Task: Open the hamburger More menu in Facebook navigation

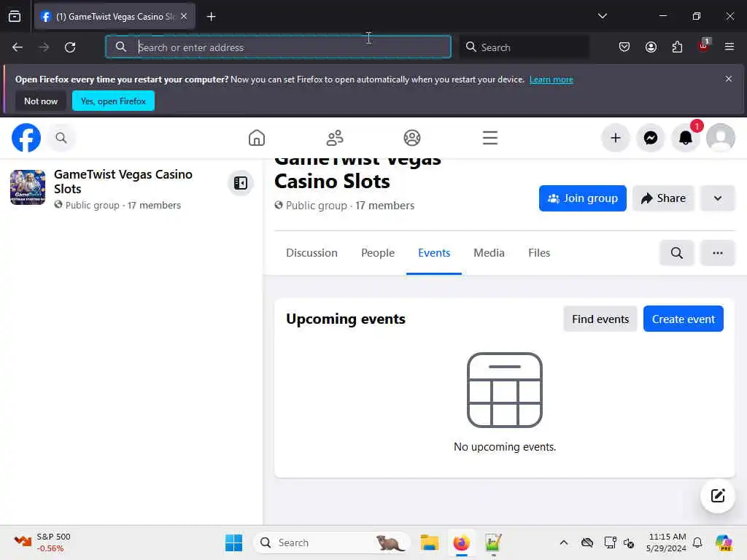Action: point(489,138)
